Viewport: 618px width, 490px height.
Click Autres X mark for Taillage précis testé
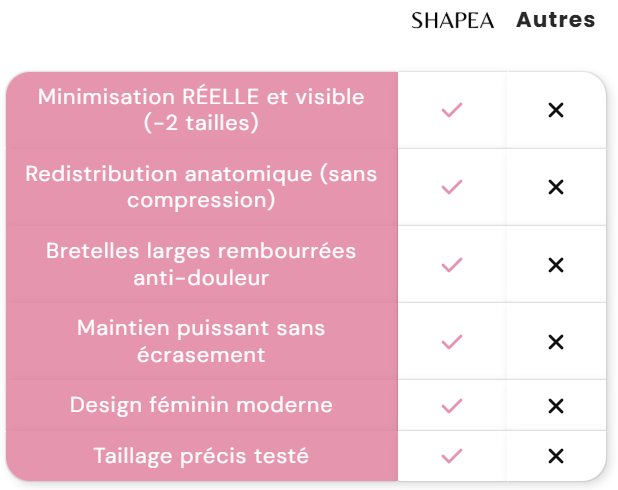[556, 456]
